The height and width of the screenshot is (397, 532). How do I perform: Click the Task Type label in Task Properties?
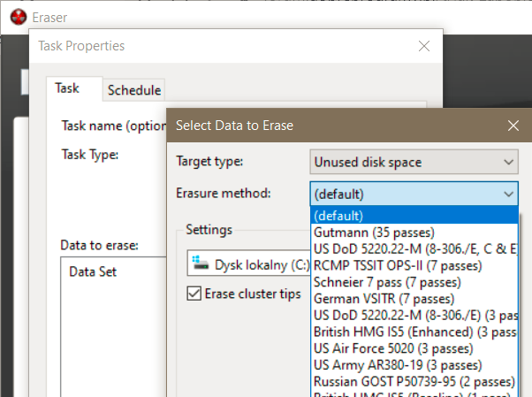(x=90, y=155)
